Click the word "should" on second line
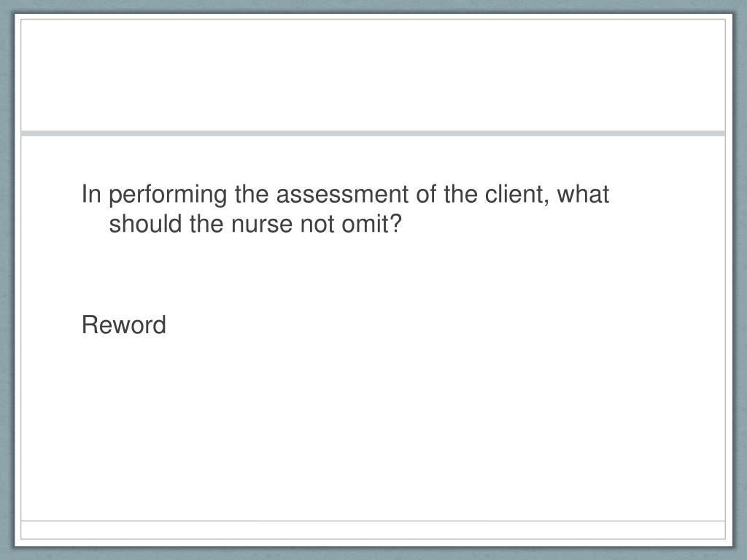The image size is (747, 560). click(145, 224)
